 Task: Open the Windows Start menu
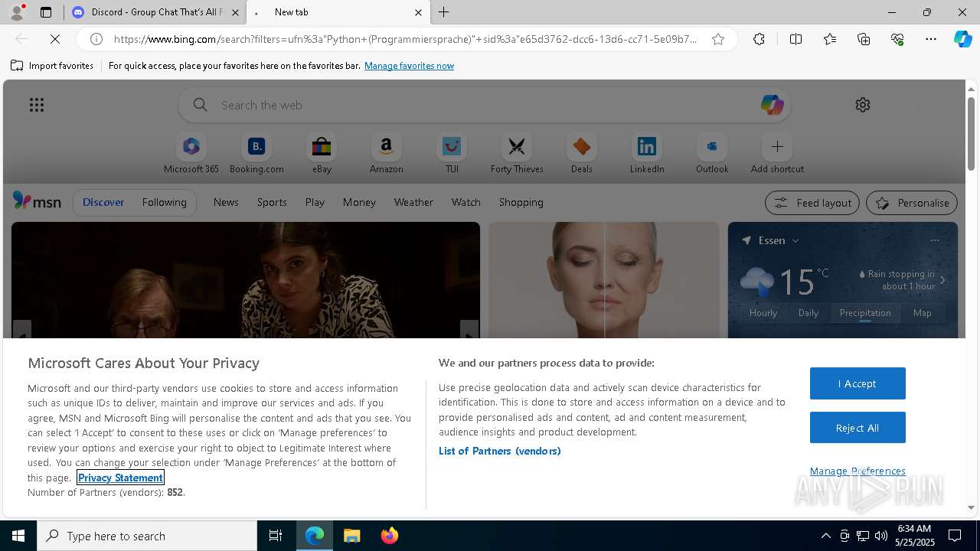pyautogui.click(x=18, y=536)
